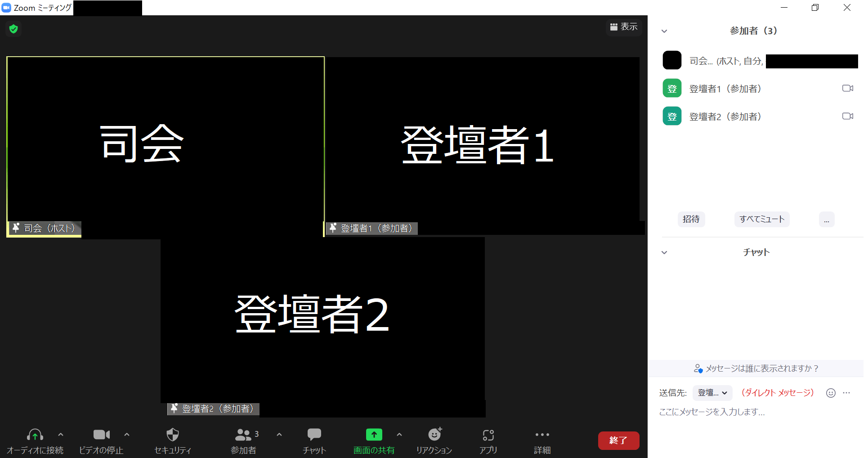Click the 登壇者2 video tile
The width and height of the screenshot is (868, 458).
[322, 319]
